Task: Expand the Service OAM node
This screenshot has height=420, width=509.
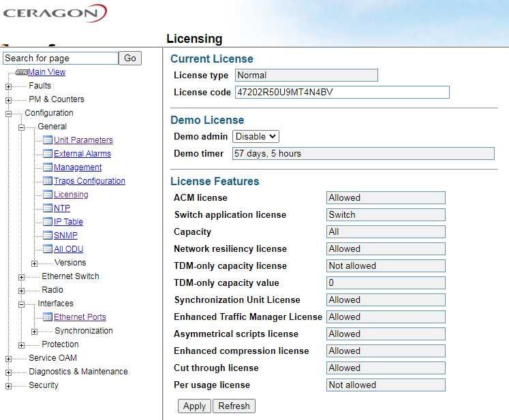Action: (8, 359)
